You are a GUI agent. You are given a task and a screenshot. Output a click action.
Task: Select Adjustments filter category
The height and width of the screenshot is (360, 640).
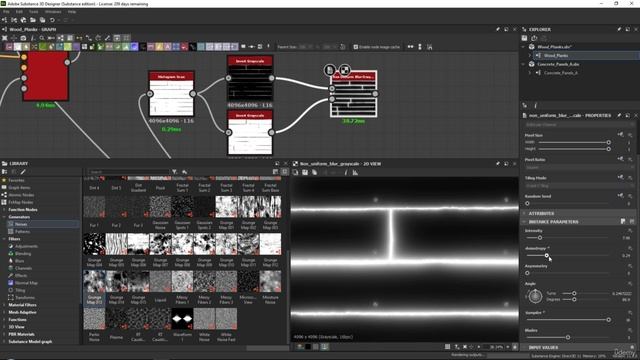tap(26, 246)
